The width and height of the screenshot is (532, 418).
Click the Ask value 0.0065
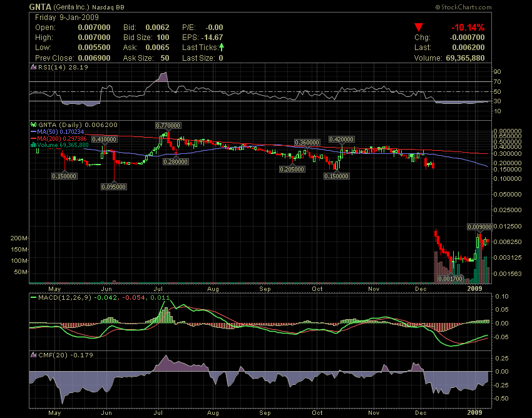158,48
